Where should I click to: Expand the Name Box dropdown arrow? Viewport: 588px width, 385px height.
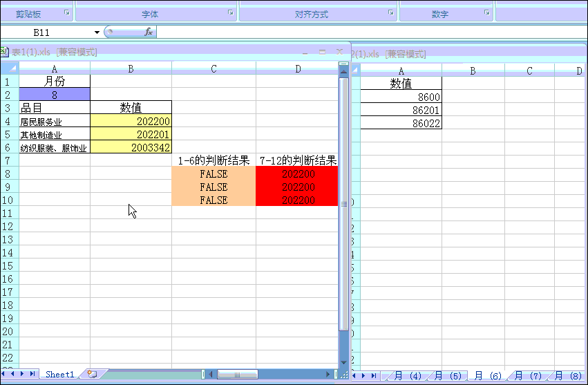click(x=97, y=32)
